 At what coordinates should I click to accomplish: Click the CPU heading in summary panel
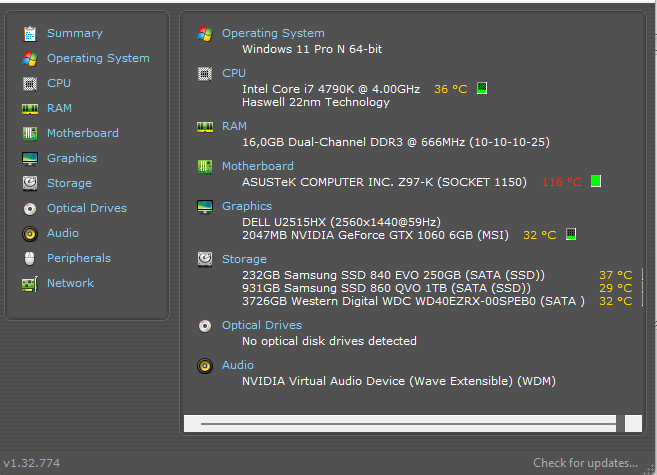coord(233,73)
